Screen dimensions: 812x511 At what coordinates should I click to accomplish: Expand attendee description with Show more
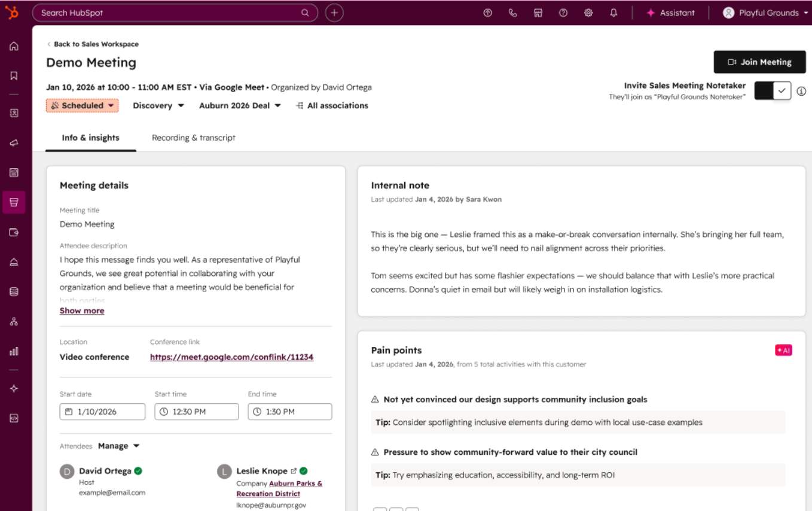82,311
